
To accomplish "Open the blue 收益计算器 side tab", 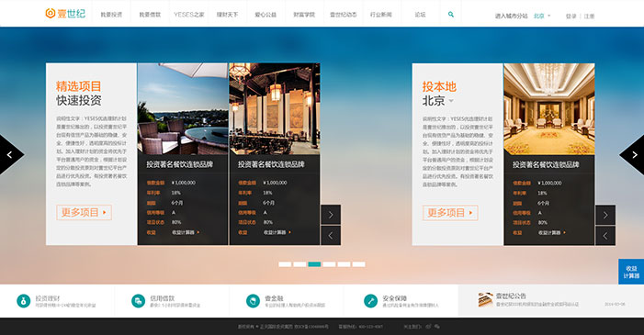I will tap(631, 272).
